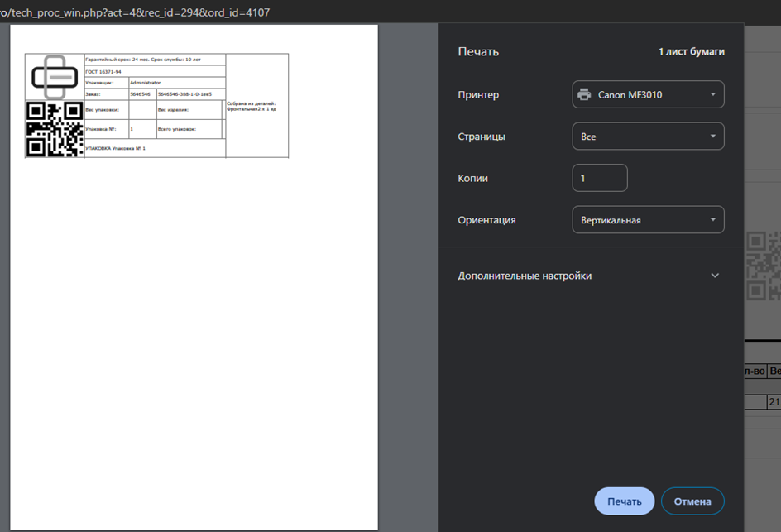Open the Страницы dropdown set to Все
781x532 pixels.
point(648,137)
